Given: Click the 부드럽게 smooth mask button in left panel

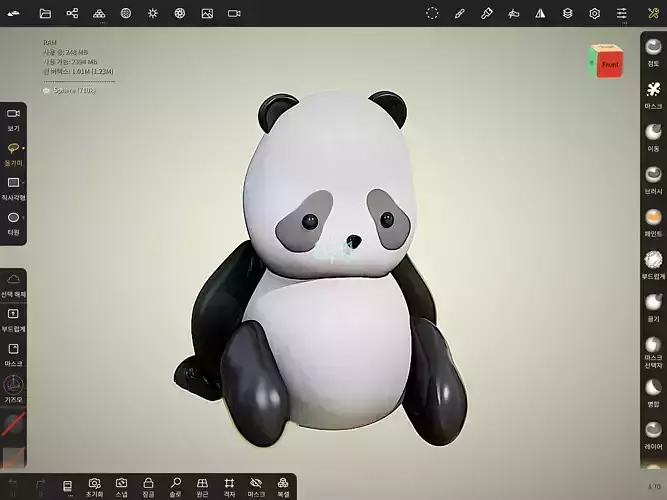Looking at the screenshot, I should click(x=13, y=320).
